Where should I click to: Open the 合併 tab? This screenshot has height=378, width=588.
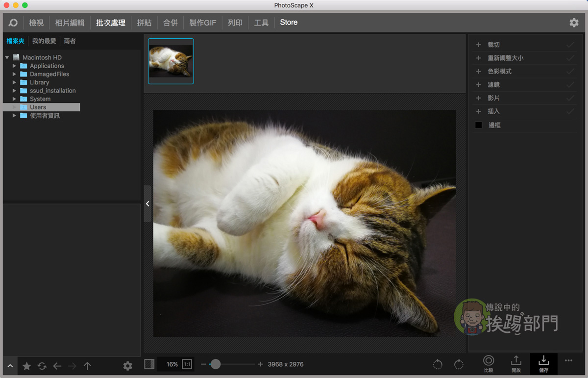[171, 23]
